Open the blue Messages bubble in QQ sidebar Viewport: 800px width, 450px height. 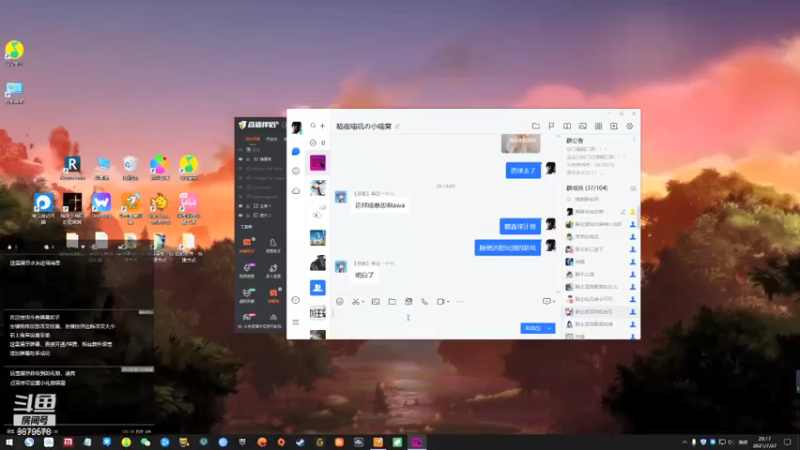point(296,151)
